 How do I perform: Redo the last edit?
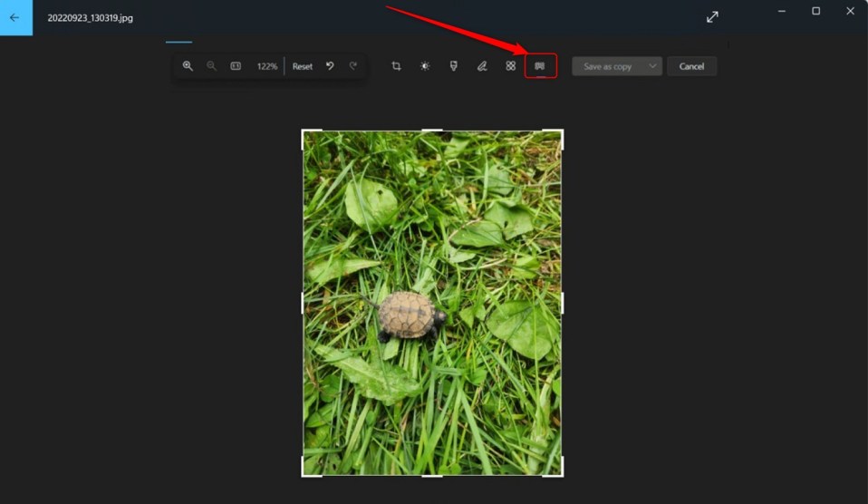(x=353, y=66)
